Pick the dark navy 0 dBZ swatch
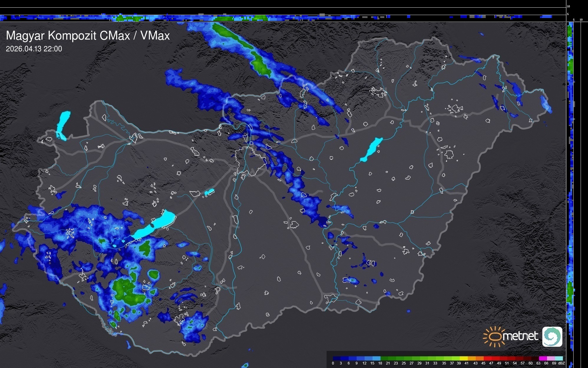 tap(337, 358)
